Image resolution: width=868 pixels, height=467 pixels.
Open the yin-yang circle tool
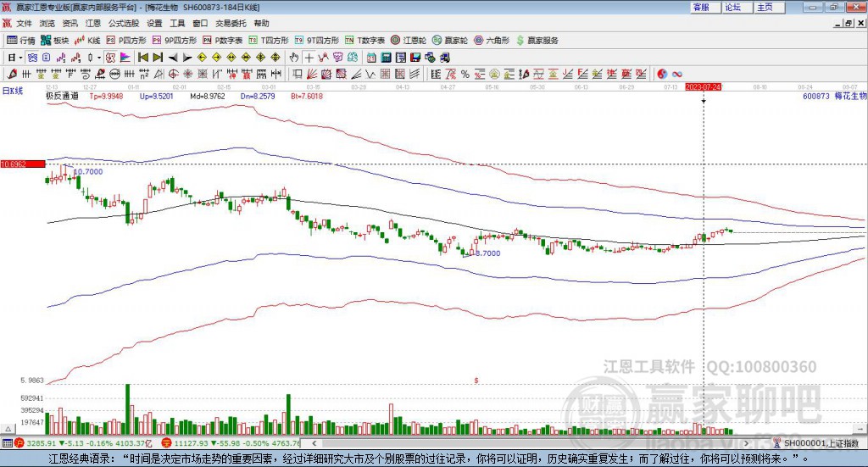point(662,74)
